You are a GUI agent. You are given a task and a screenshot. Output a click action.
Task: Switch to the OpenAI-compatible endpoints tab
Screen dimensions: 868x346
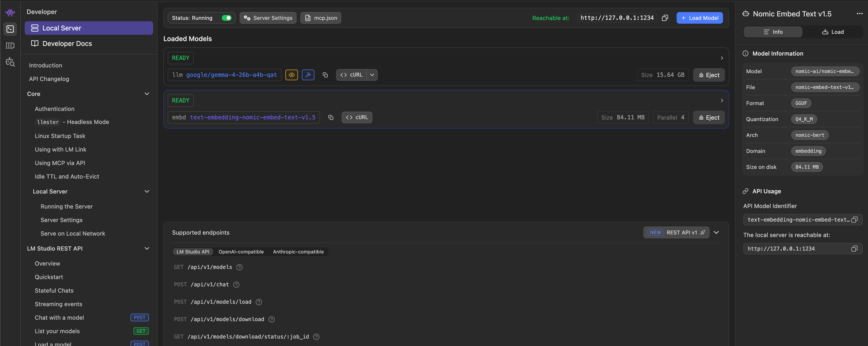coord(241,252)
